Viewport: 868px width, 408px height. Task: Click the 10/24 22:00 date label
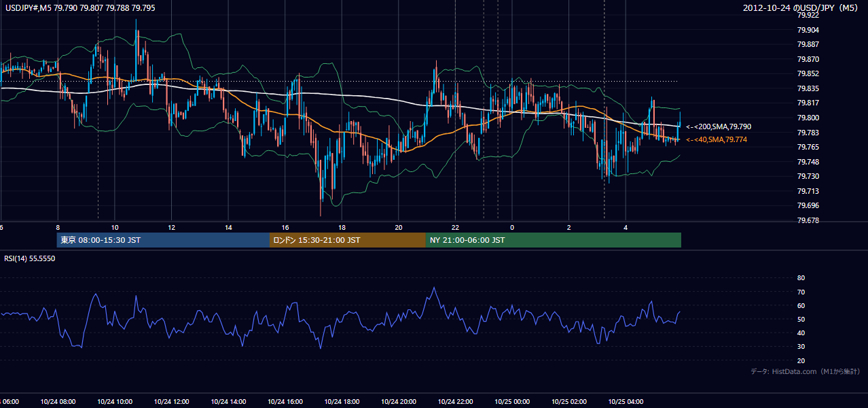[456, 401]
